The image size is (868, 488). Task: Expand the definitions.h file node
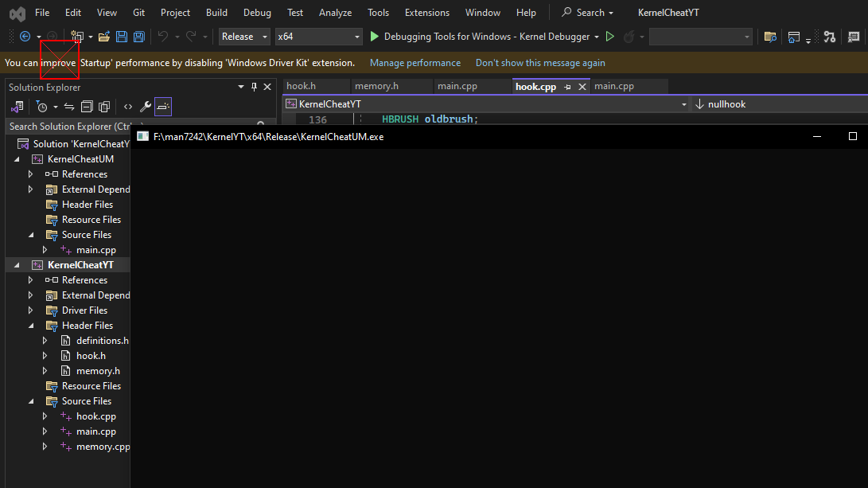(x=45, y=341)
